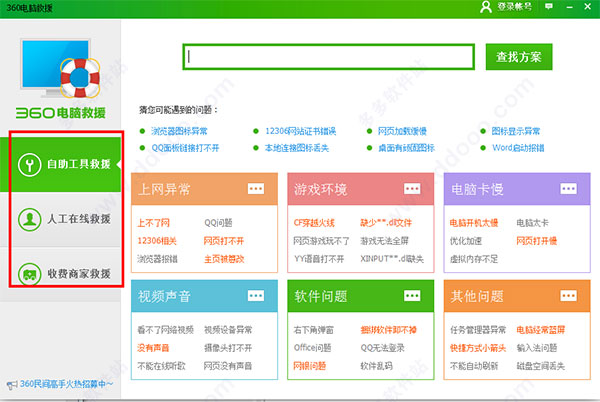Open more options on 其他问题 card
This screenshot has height=402, width=600.
click(x=568, y=296)
